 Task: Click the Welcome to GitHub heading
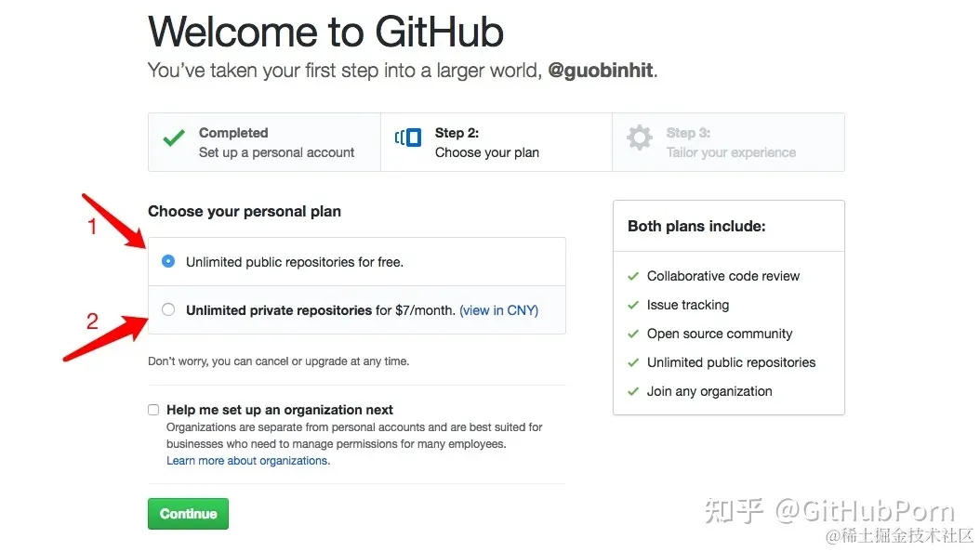click(325, 33)
